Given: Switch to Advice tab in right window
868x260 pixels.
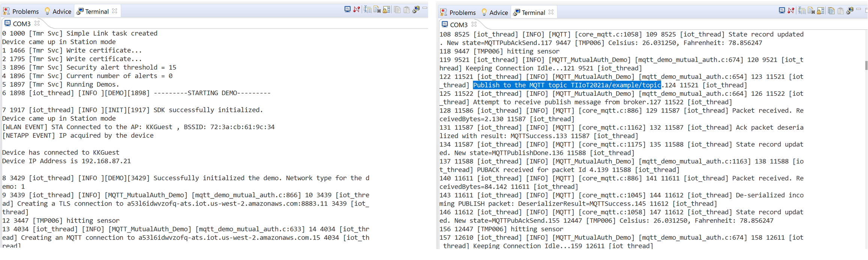Looking at the screenshot, I should pos(494,12).
